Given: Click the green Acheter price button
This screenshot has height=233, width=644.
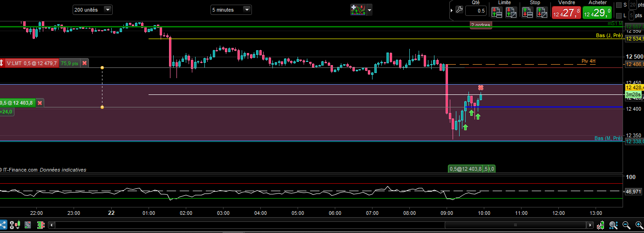Looking at the screenshot, I should click(597, 13).
